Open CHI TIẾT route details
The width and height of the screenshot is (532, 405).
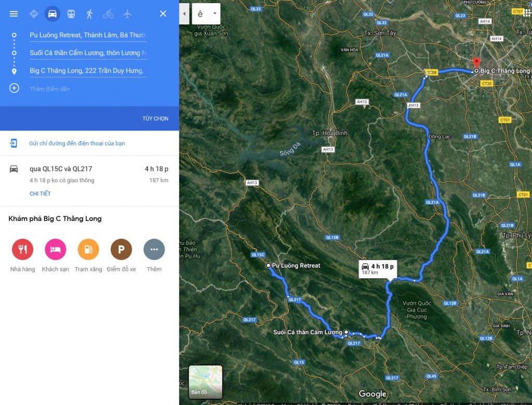click(40, 193)
